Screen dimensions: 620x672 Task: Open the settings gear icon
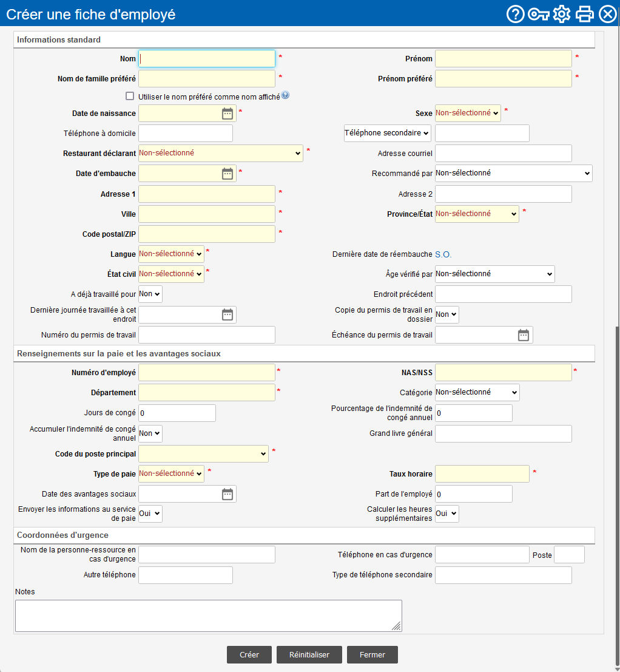point(561,14)
